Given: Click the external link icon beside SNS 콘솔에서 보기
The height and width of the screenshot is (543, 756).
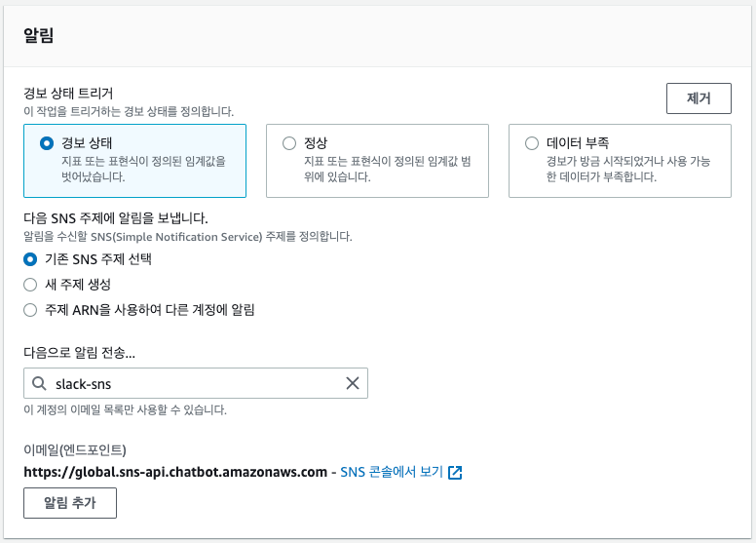Looking at the screenshot, I should coord(455,473).
